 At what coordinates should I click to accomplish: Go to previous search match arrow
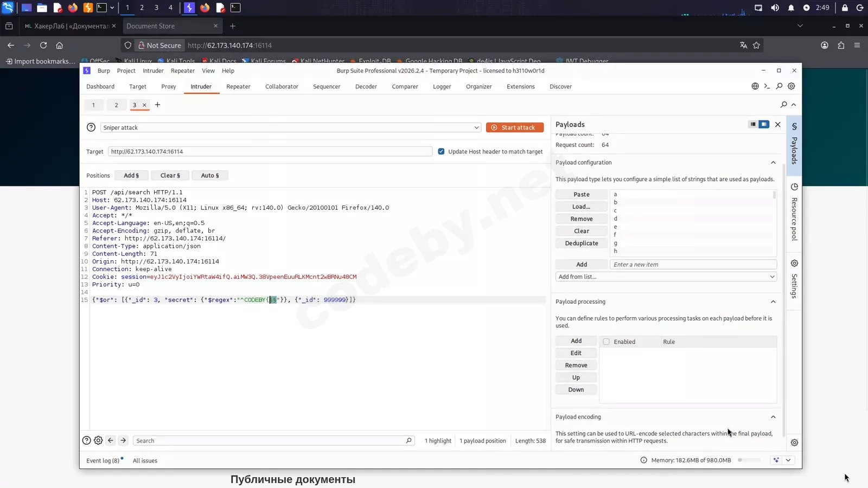111,441
